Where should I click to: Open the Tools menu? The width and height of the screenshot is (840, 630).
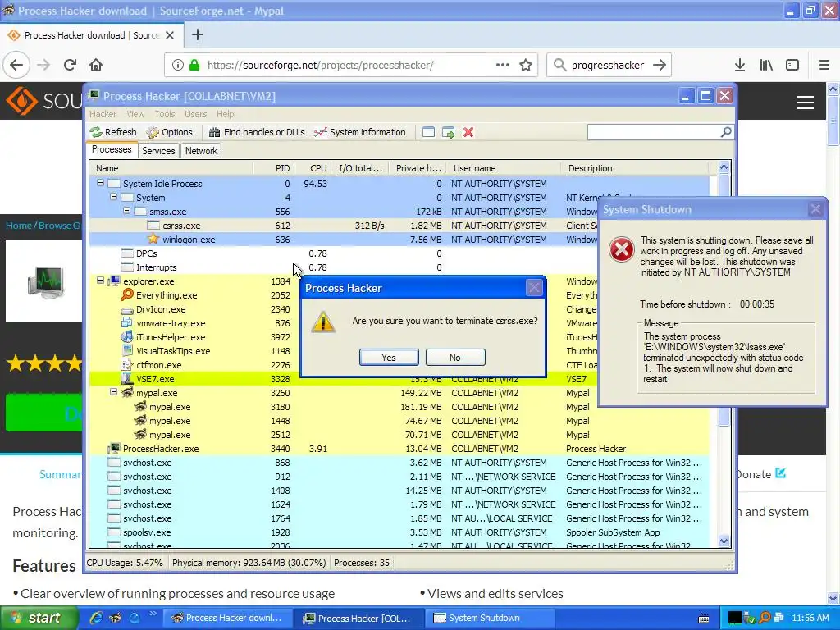[x=164, y=114]
